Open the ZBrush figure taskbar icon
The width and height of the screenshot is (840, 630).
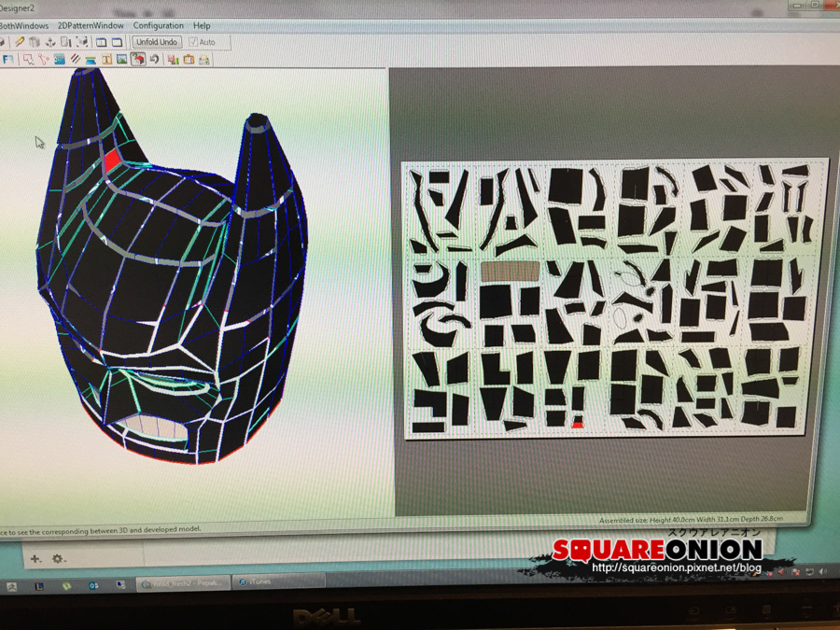(x=11, y=587)
